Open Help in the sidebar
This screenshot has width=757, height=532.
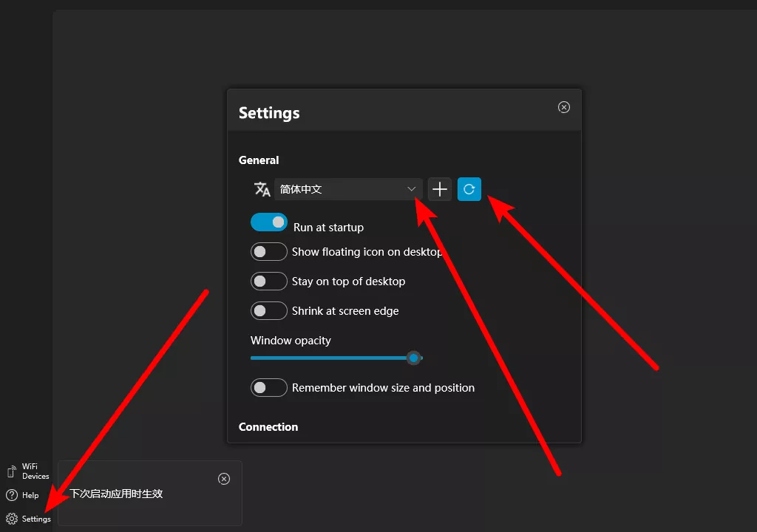[x=22, y=495]
